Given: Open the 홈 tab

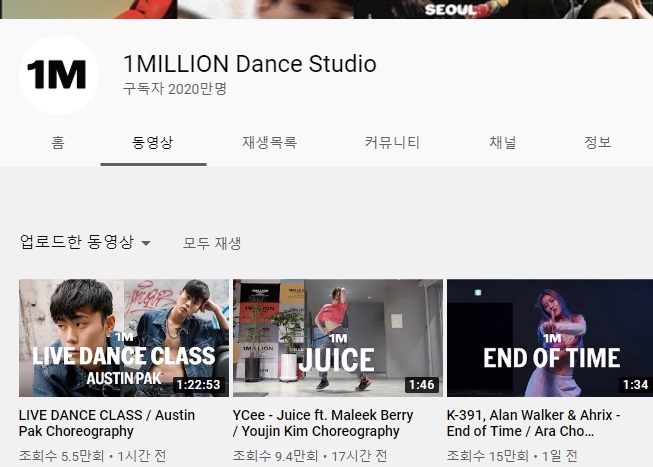Looking at the screenshot, I should click(x=58, y=143).
